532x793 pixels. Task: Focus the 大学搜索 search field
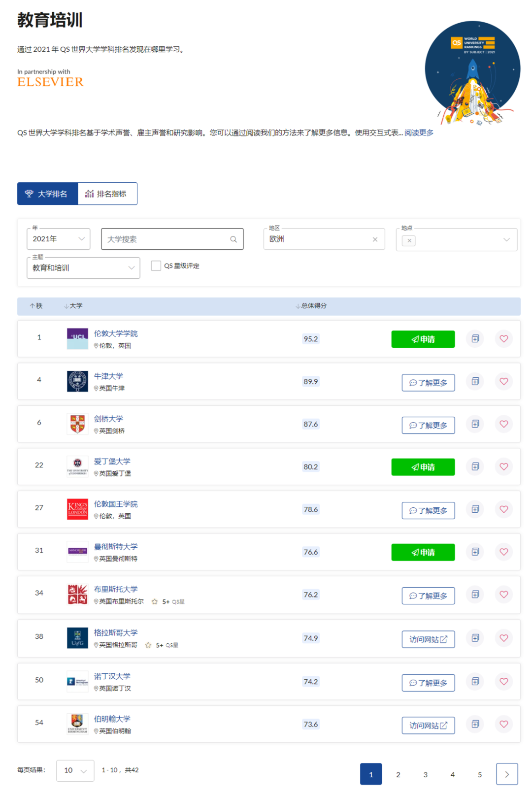(172, 239)
